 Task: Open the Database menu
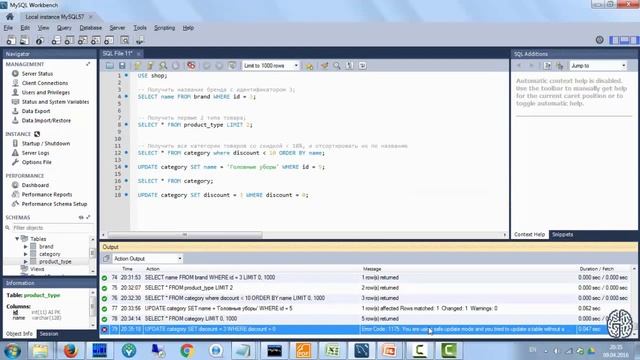click(91, 28)
